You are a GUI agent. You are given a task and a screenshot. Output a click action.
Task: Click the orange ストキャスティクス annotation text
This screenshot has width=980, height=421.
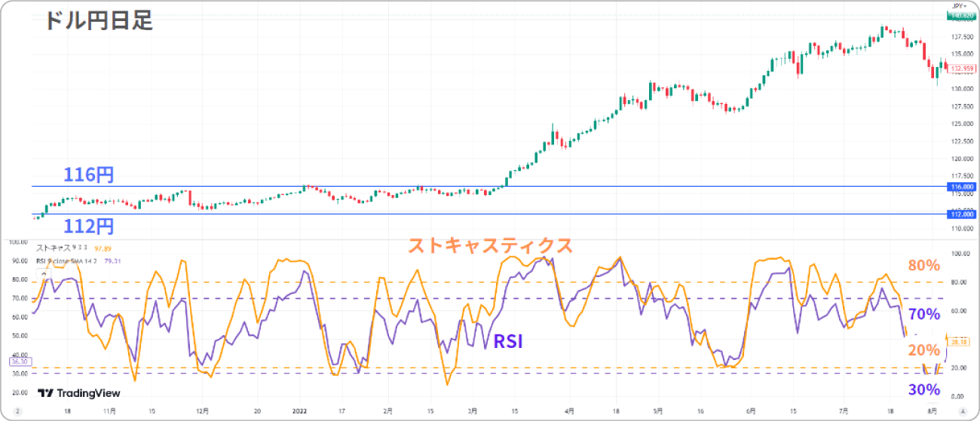[x=490, y=246]
